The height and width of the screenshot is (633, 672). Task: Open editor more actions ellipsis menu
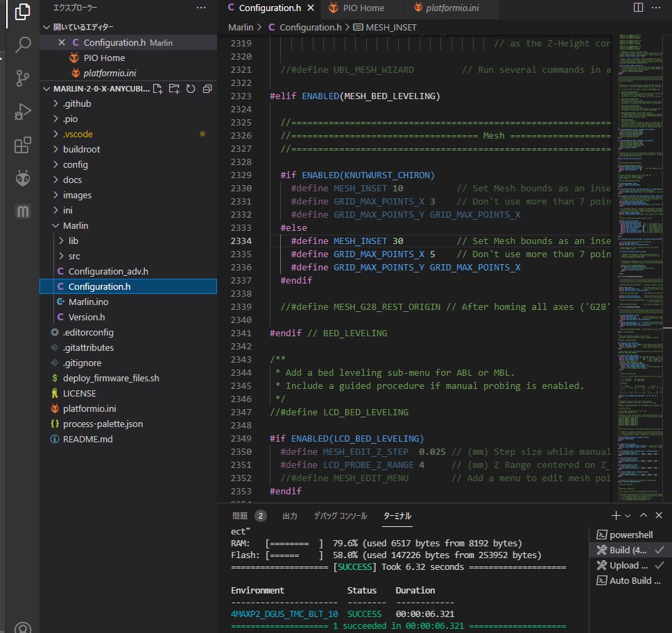[x=656, y=8]
